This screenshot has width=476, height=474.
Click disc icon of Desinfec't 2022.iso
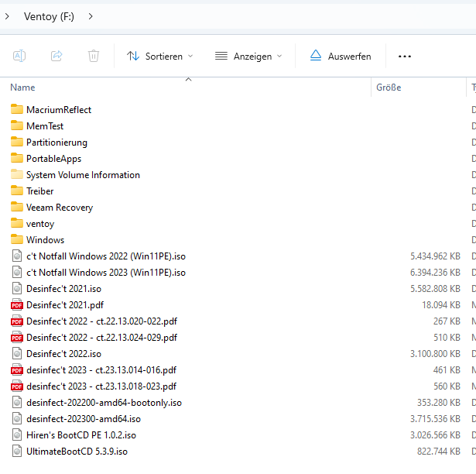pos(17,353)
